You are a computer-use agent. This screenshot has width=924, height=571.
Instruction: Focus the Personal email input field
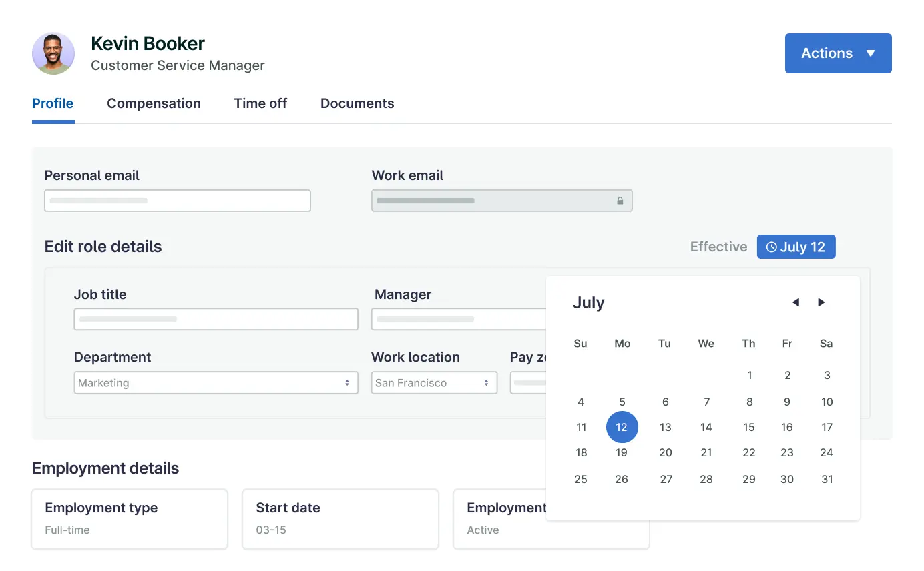click(178, 201)
